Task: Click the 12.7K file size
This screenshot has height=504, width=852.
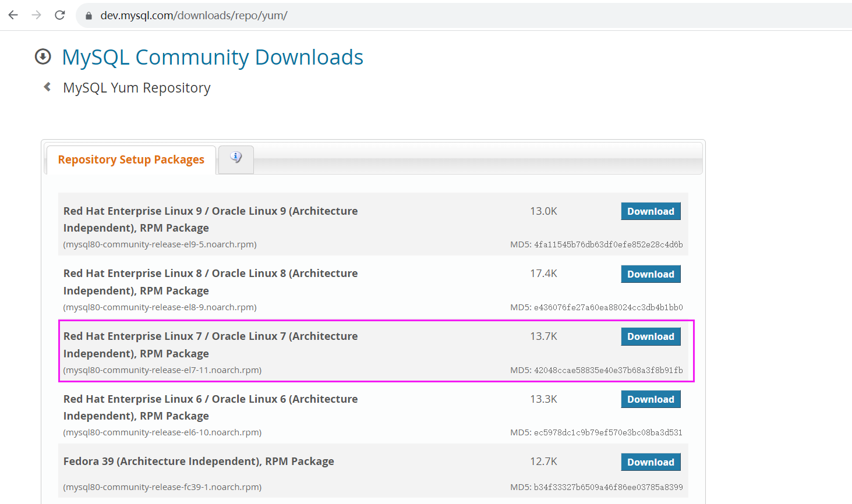Action: point(543,462)
